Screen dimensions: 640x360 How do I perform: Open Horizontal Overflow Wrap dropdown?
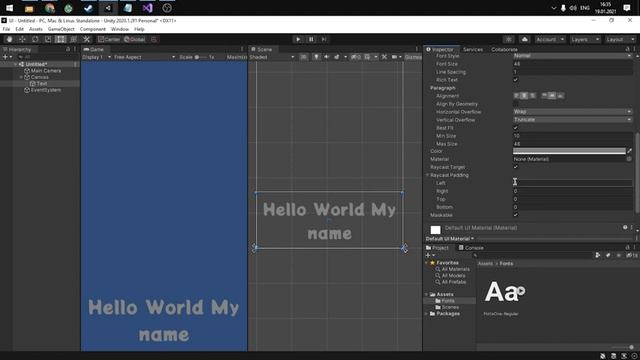tap(572, 111)
